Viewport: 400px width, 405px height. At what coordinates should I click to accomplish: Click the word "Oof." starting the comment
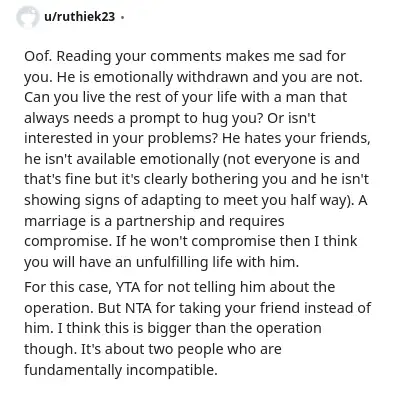click(x=38, y=56)
